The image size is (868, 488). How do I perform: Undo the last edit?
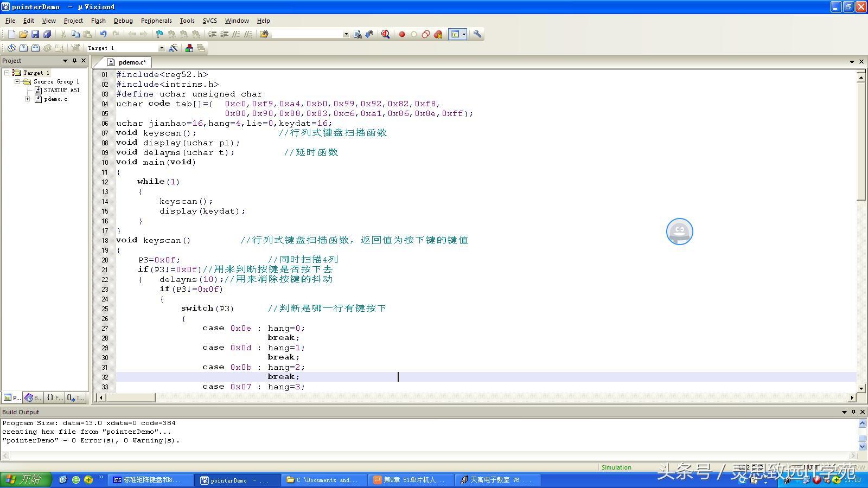pyautogui.click(x=103, y=34)
